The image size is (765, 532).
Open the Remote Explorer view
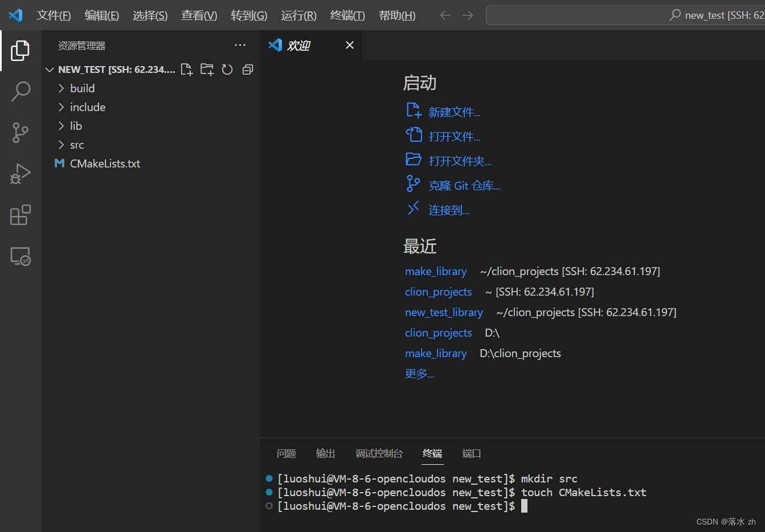point(21,256)
